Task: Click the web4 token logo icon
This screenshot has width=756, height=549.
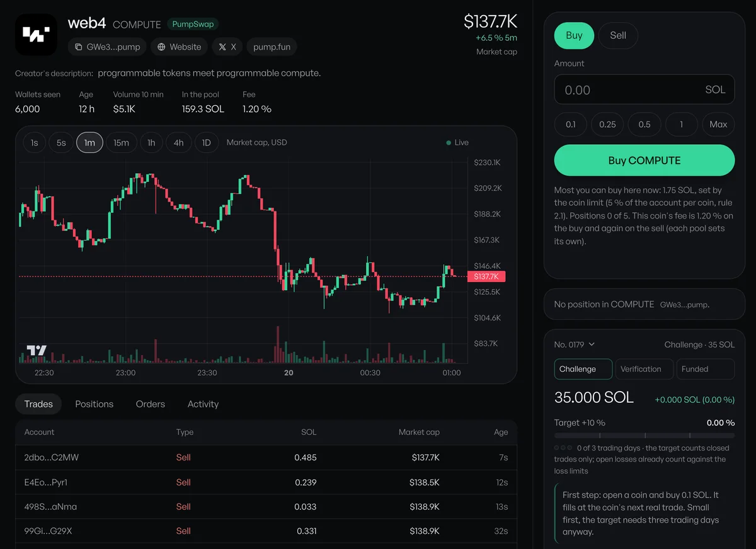Action: [36, 36]
